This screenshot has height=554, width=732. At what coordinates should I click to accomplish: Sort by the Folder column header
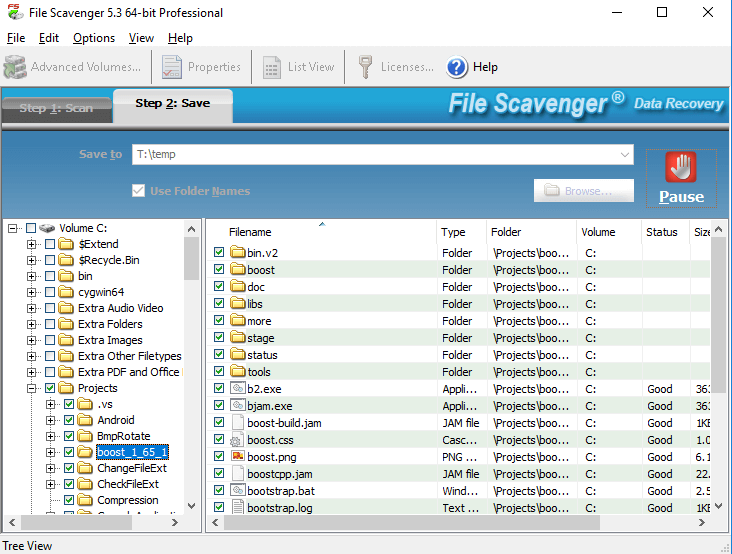[x=531, y=232]
